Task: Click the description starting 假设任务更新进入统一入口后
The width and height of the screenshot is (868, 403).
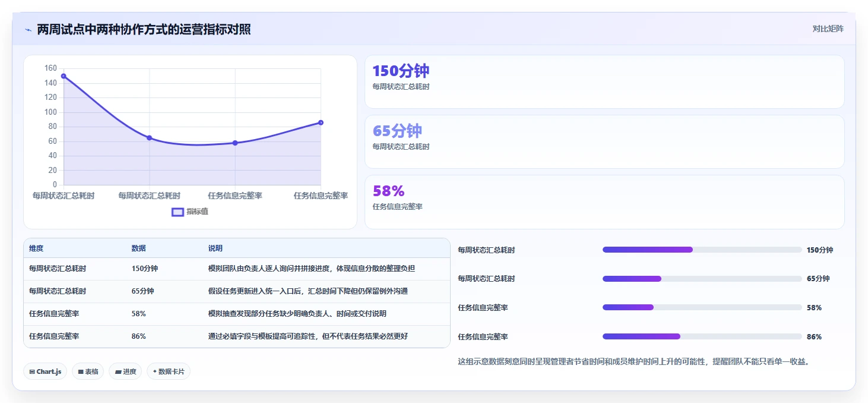Action: click(308, 291)
